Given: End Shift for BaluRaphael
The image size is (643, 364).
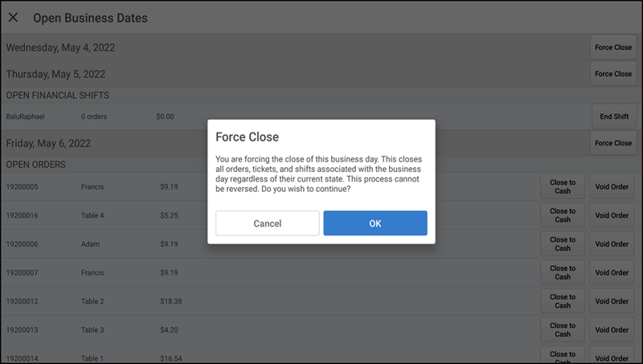Looking at the screenshot, I should click(614, 117).
